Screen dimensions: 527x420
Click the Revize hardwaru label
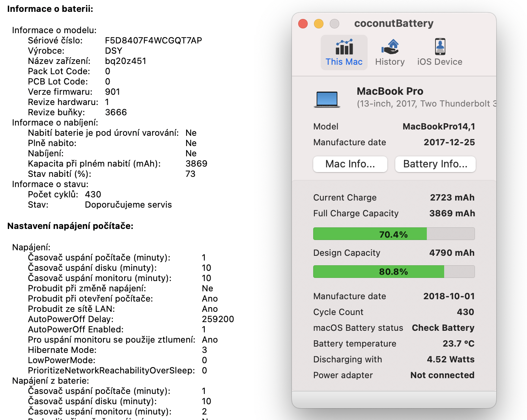tap(63, 102)
